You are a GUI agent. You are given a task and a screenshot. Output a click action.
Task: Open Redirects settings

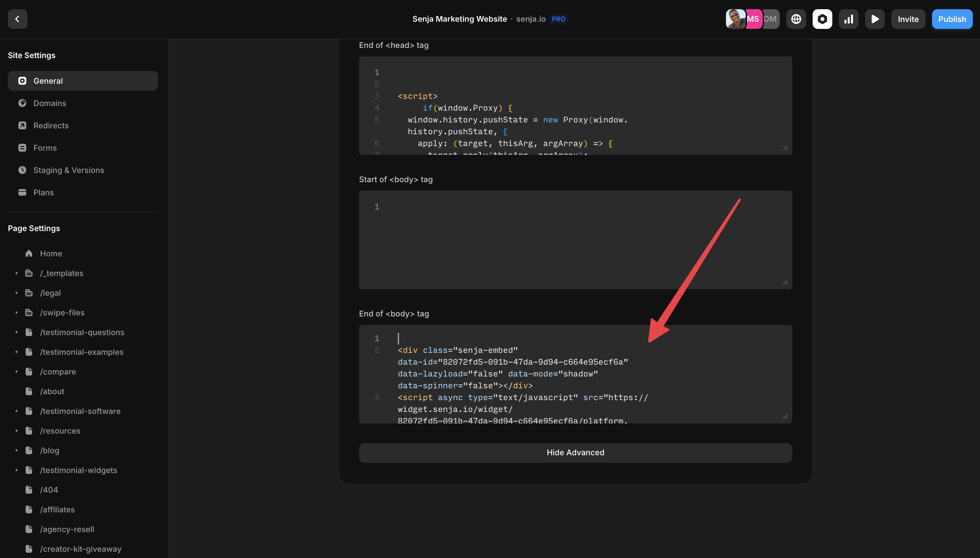tap(83, 125)
